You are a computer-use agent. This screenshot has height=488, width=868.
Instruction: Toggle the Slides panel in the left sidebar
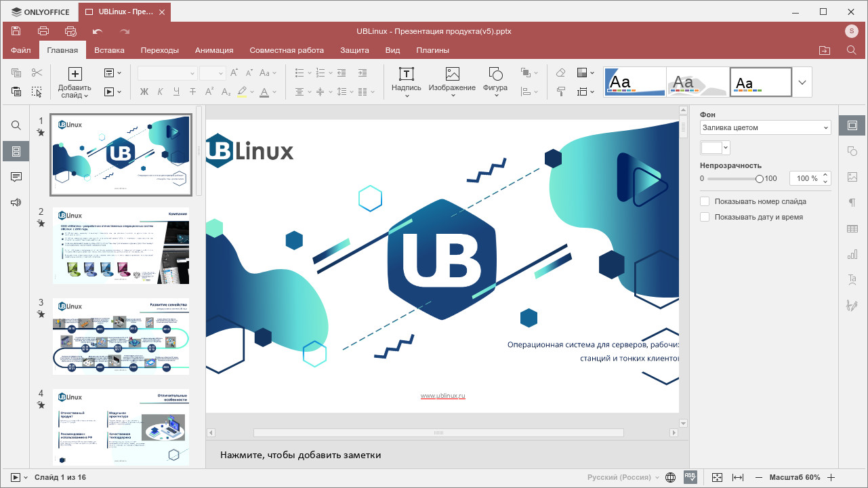tap(16, 151)
